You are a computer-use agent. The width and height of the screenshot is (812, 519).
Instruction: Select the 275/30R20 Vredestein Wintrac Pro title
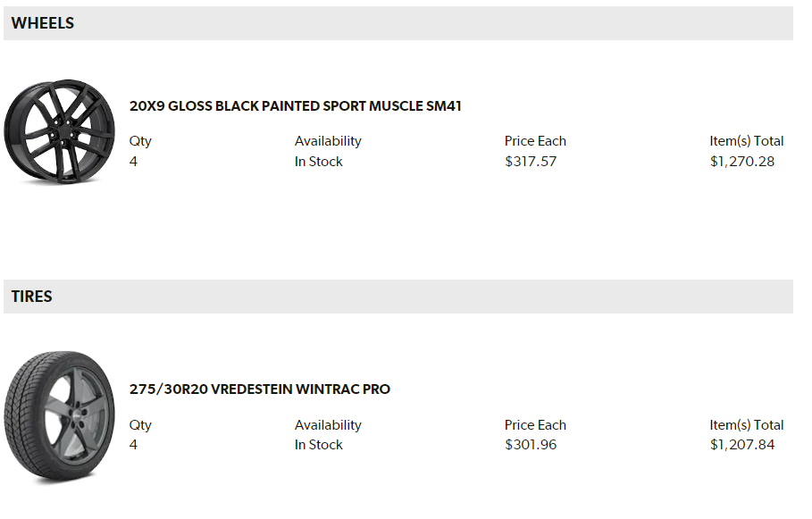pos(259,389)
